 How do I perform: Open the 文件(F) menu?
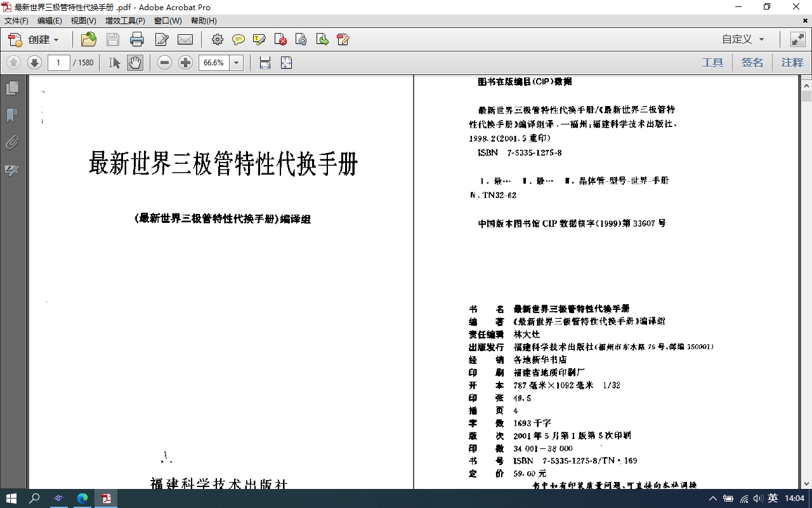16,21
